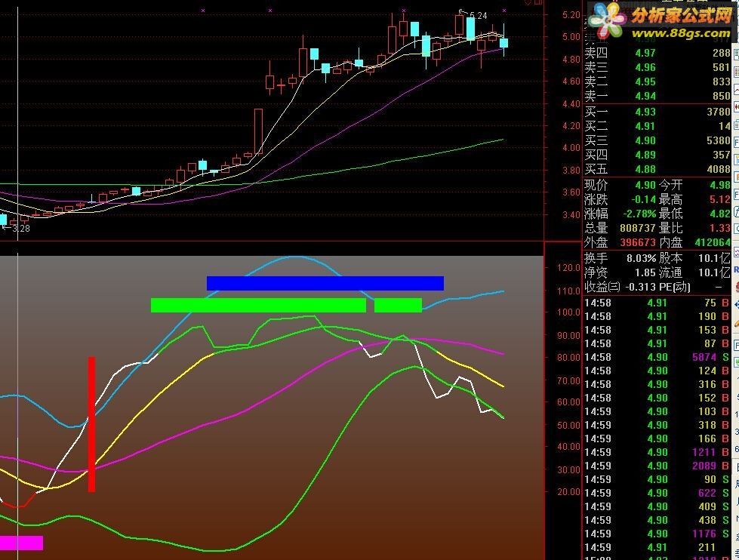Click the 14:59 tick with volume 318 B
This screenshot has height=560, width=739.
pos(657,425)
